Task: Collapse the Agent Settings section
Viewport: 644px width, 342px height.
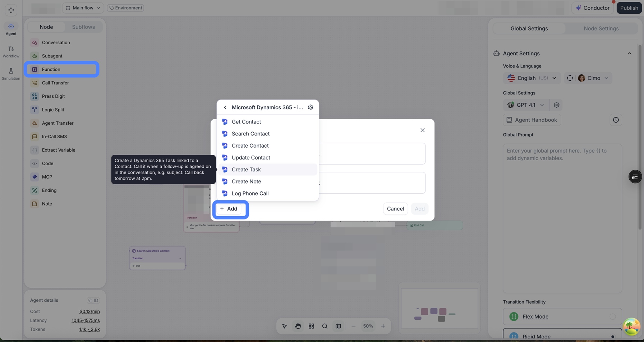Action: pos(629,54)
